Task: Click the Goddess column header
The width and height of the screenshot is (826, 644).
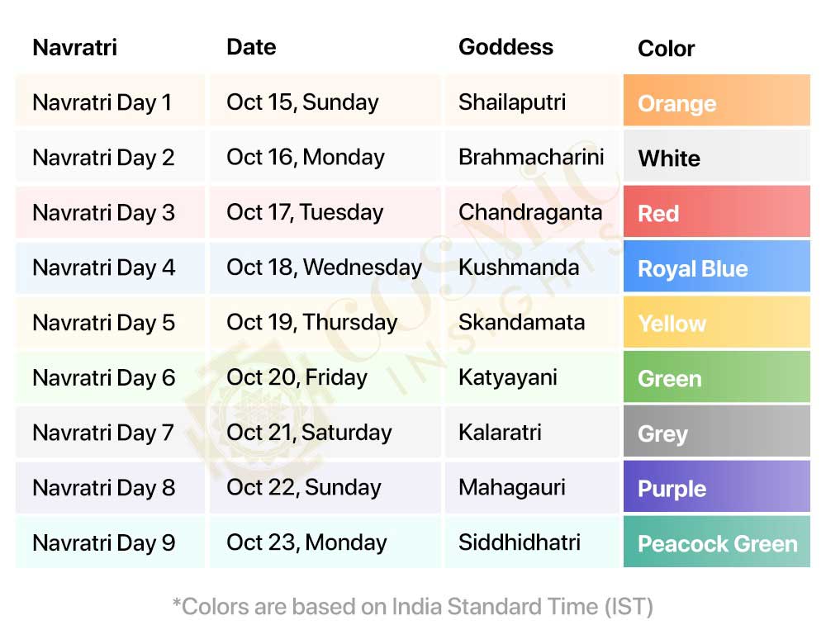Action: click(x=506, y=47)
